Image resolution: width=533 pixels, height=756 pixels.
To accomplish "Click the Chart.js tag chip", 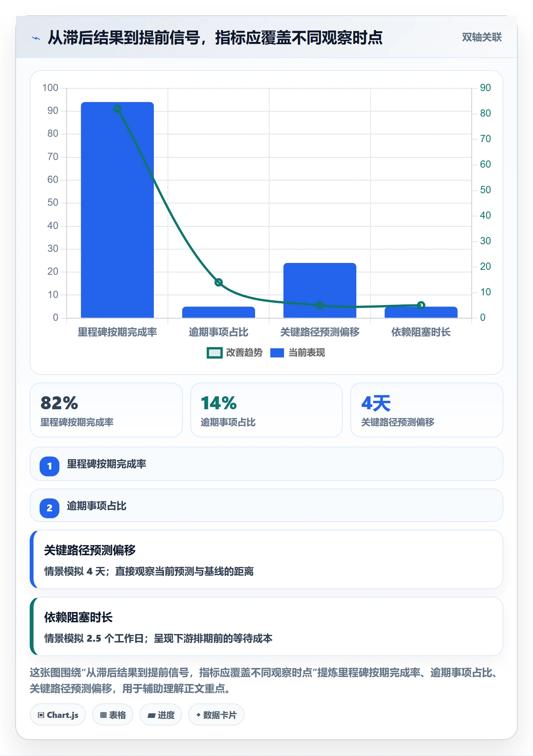I will 58,715.
